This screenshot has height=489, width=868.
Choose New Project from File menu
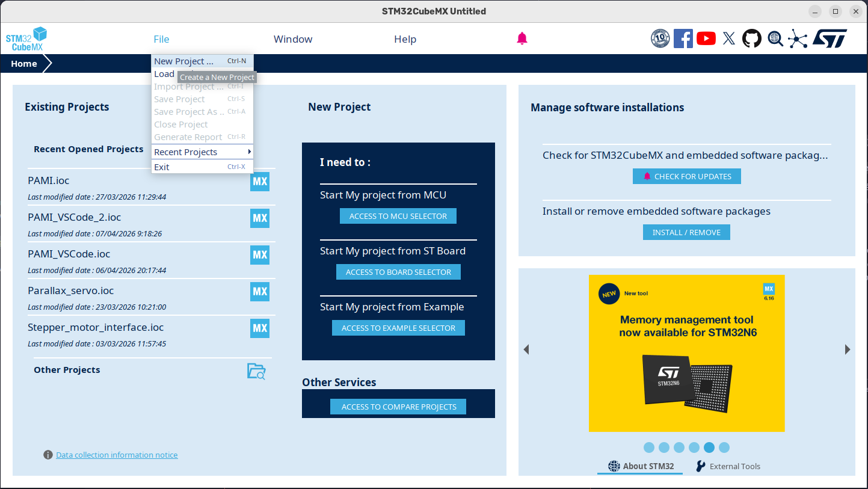(202, 61)
